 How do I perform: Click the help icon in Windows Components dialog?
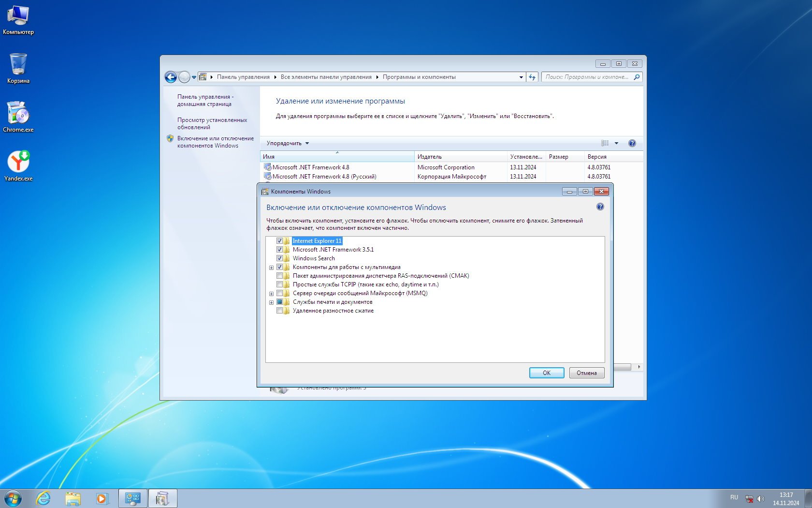[600, 207]
